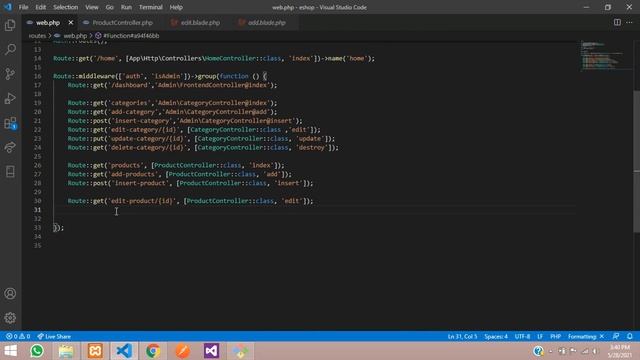This screenshot has width=640, height=360.
Task: Click 'add-products' string on line 27
Action: coord(133,174)
